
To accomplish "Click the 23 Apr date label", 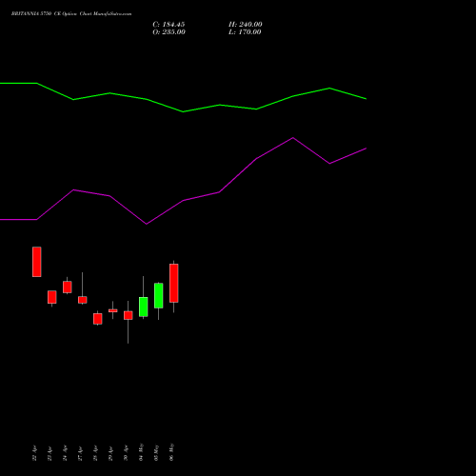I will (x=50, y=453).
